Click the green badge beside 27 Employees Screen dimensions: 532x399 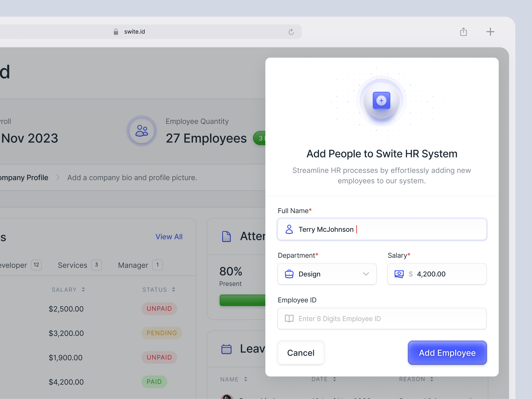(259, 138)
